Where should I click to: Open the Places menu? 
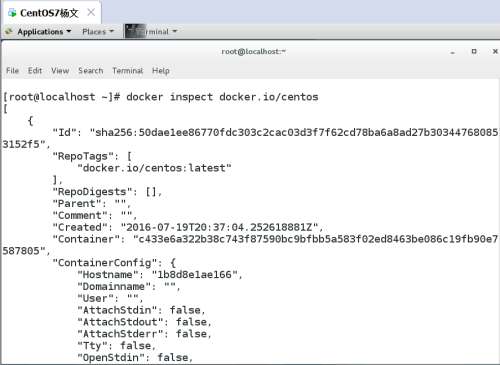[98, 32]
